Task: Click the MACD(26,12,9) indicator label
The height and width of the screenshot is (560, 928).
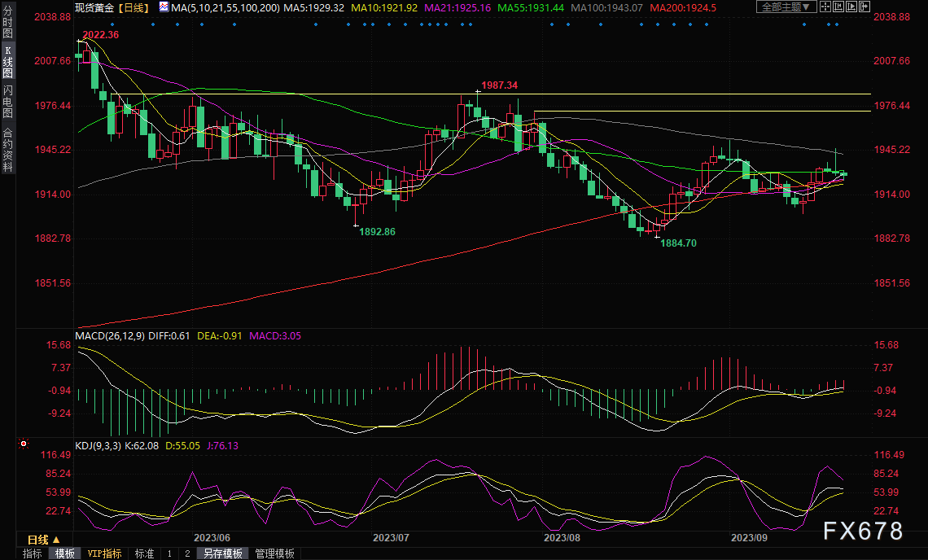Action: click(109, 335)
